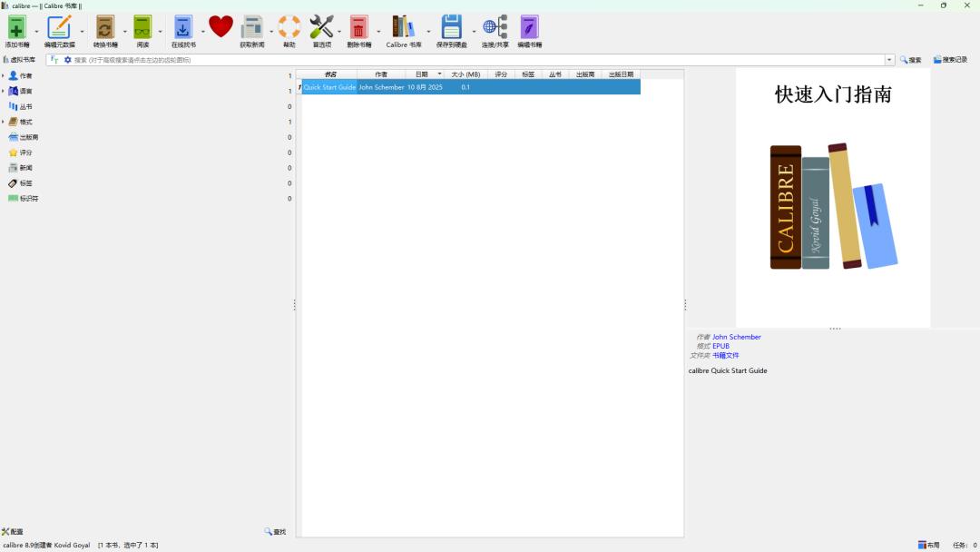
Task: Open 编辑元数据 (Edit metadata) from the toolbar
Action: (x=59, y=28)
